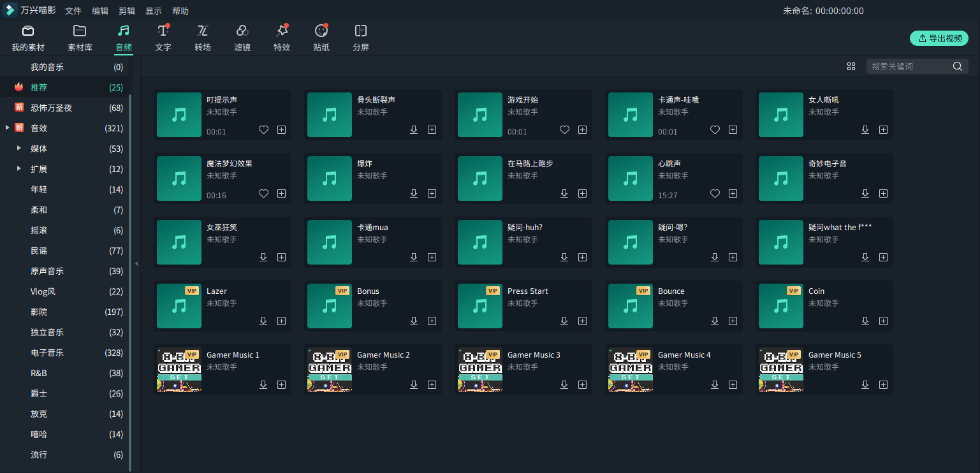Open the 滤镜 filters panel
Screen dimensions: 980x473
pos(242,38)
